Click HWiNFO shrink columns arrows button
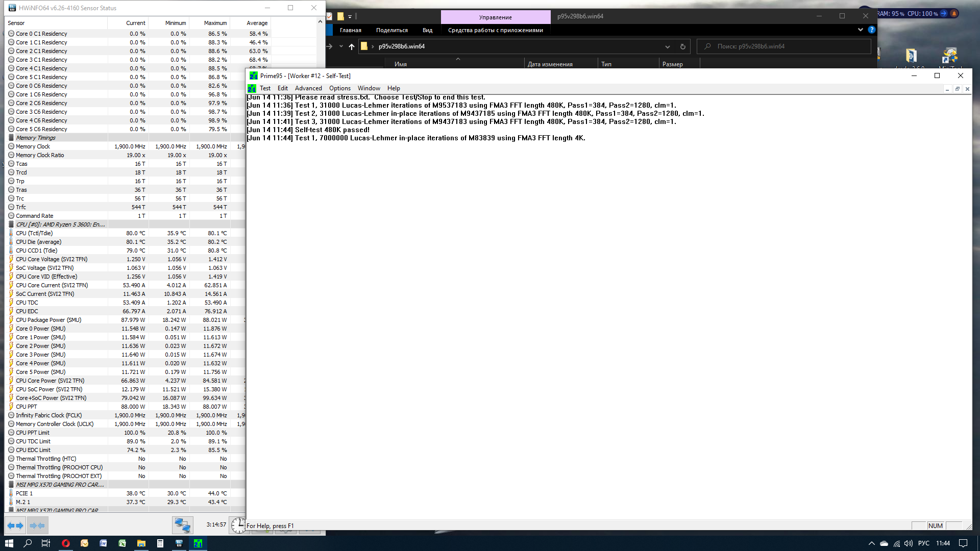Viewport: 980px width, 551px height. (x=37, y=525)
